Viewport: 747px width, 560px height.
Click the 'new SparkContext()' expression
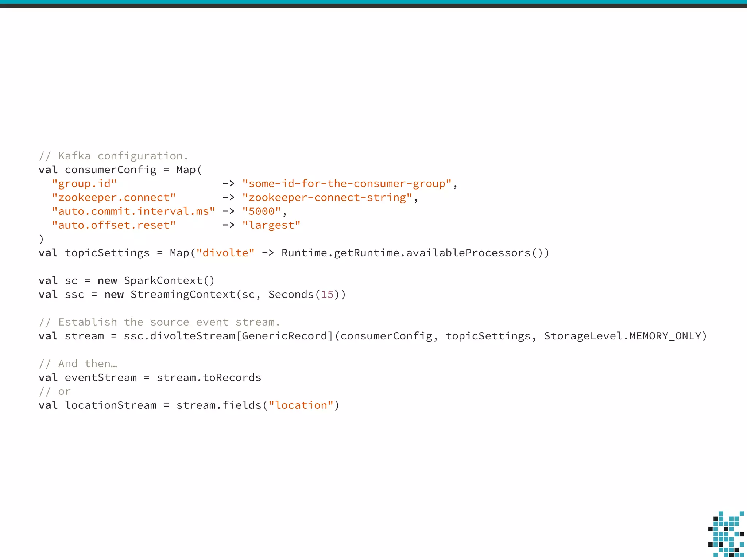tap(156, 281)
